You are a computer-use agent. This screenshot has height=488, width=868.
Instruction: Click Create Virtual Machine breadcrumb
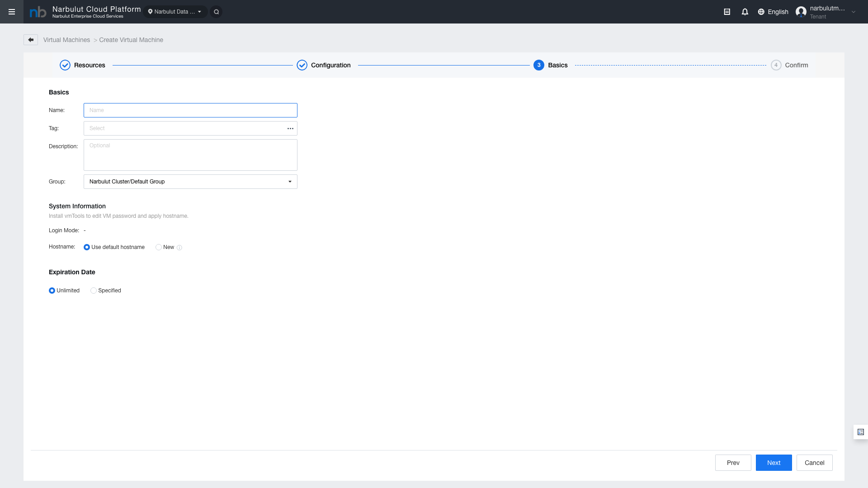click(131, 40)
